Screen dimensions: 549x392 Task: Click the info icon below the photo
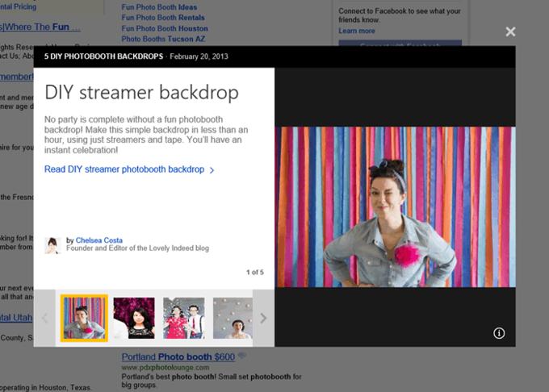point(499,333)
